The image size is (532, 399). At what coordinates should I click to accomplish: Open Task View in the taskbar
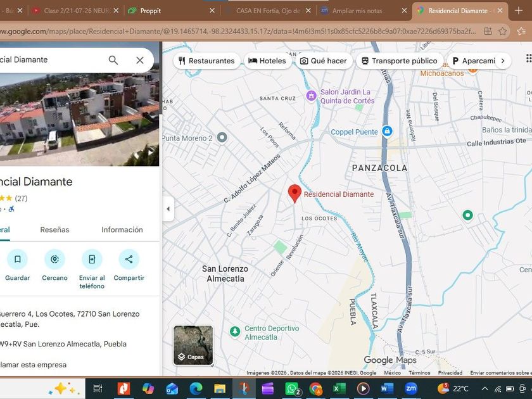tap(98, 388)
